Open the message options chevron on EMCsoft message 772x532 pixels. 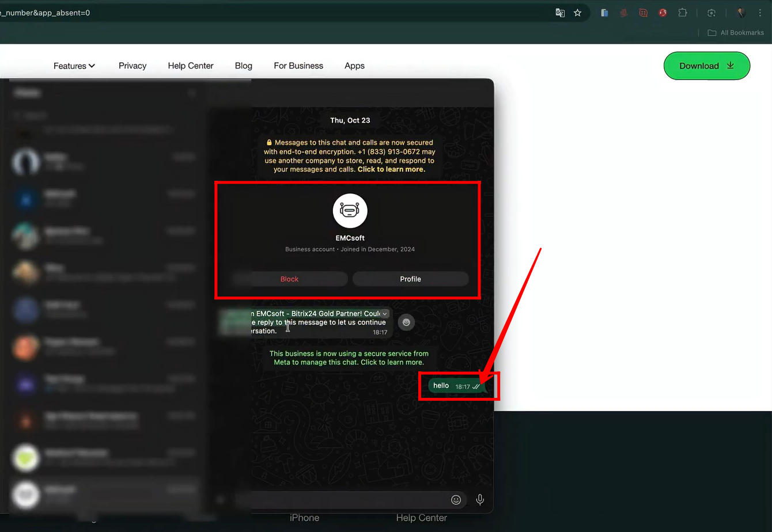pyautogui.click(x=384, y=314)
